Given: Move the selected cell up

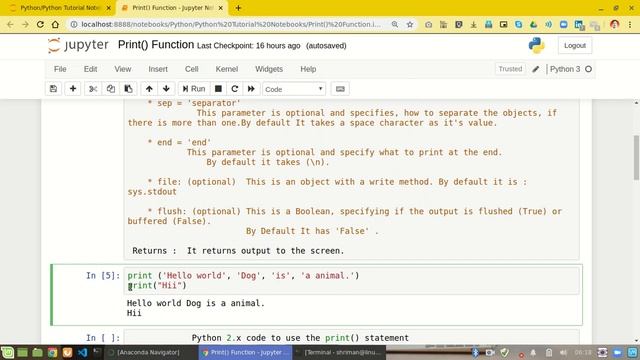Looking at the screenshot, I should point(149,89).
